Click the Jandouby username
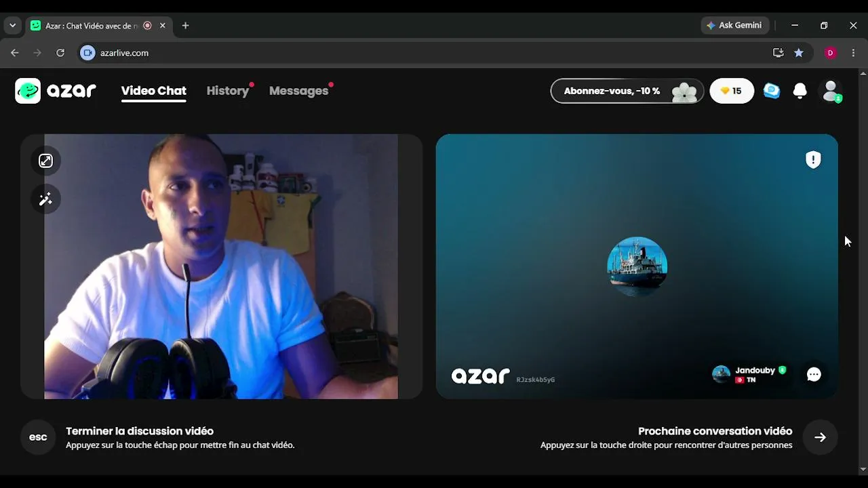868x488 pixels. 755,371
